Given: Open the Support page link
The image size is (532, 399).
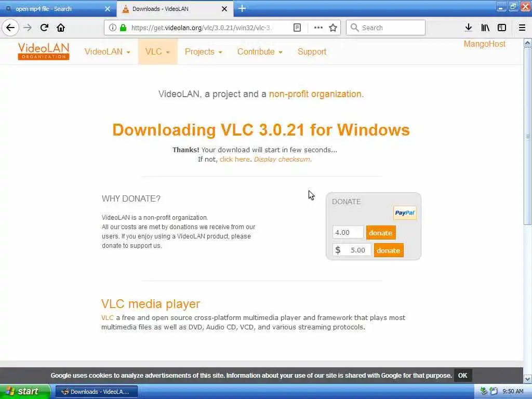Looking at the screenshot, I should [312, 51].
